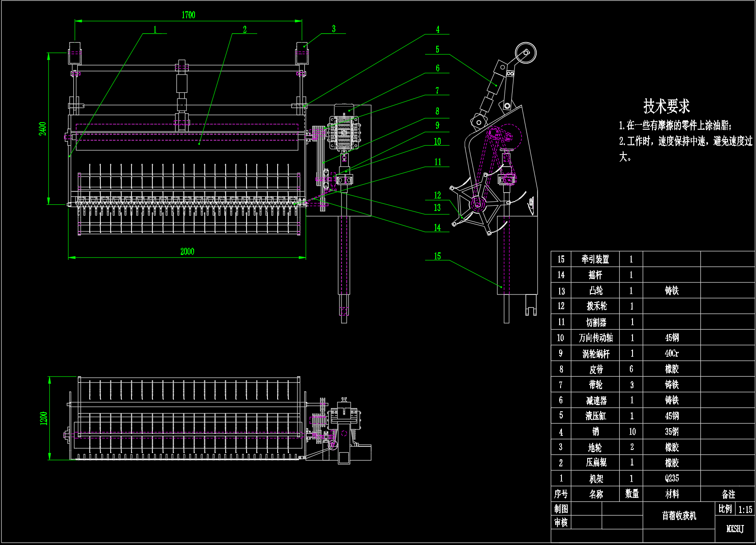Select callout number 15 beside the side view
The width and height of the screenshot is (756, 545).
pos(438,256)
